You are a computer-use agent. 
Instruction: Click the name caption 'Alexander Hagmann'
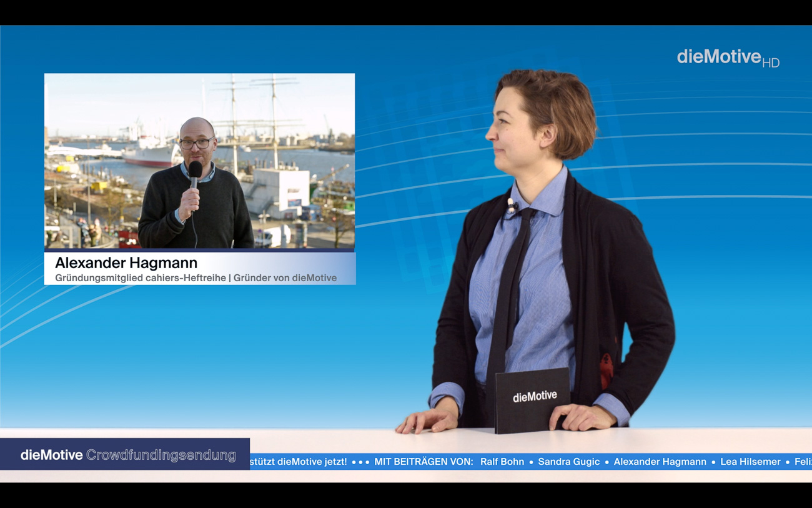(x=126, y=262)
